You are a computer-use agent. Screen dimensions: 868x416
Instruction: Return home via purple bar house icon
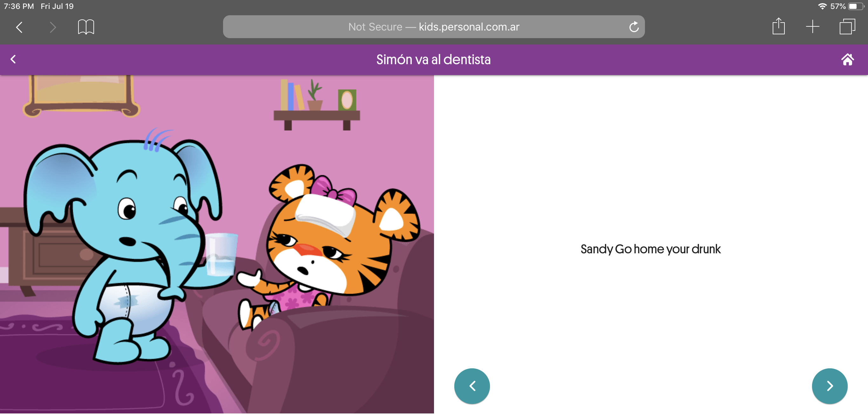(x=847, y=59)
